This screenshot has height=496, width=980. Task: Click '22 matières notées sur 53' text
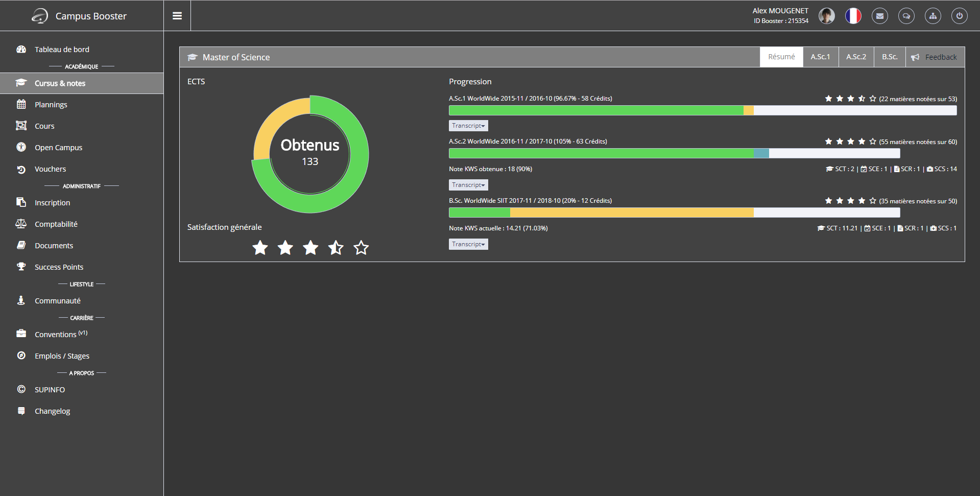tap(918, 99)
